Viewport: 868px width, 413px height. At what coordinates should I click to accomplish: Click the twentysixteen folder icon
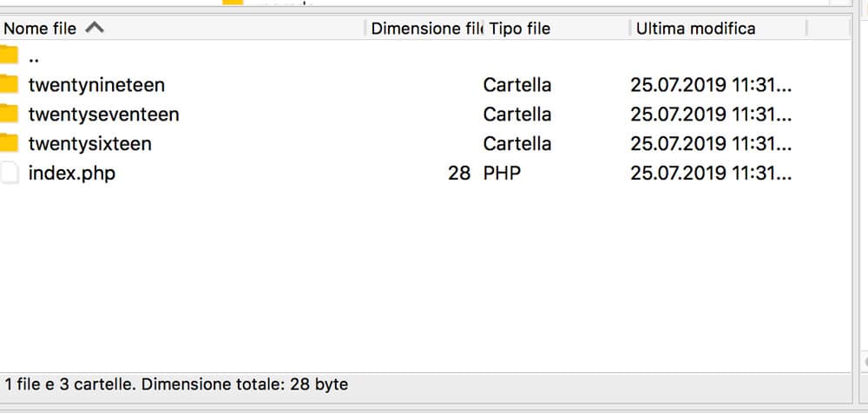click(x=9, y=143)
